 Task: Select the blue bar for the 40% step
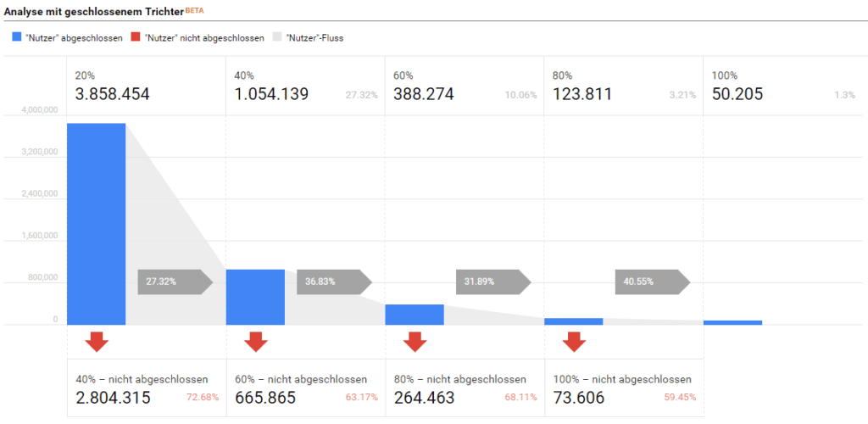[255, 297]
